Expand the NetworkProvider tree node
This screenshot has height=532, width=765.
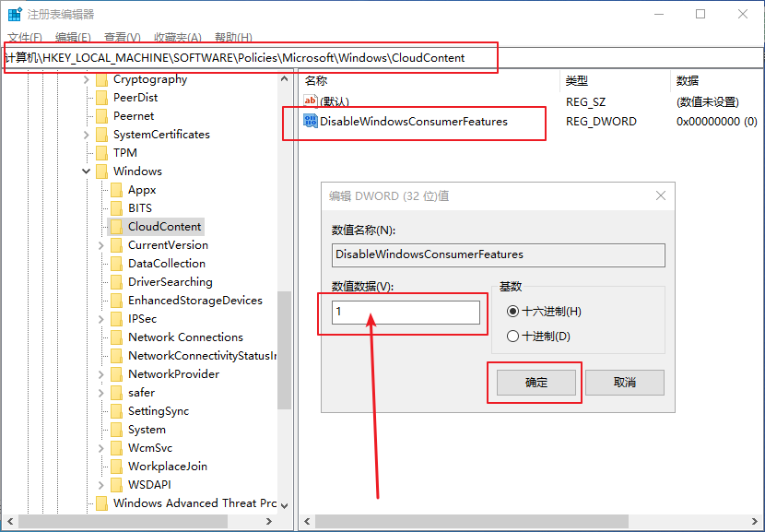coord(101,374)
